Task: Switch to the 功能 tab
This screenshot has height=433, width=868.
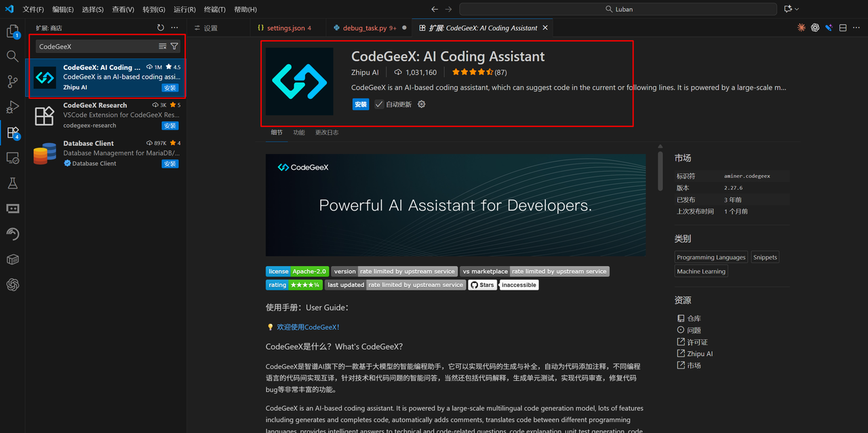Action: (x=298, y=132)
